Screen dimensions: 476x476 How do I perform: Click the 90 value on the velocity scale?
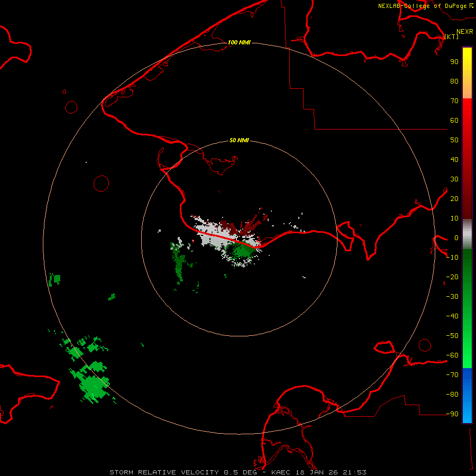pos(454,62)
